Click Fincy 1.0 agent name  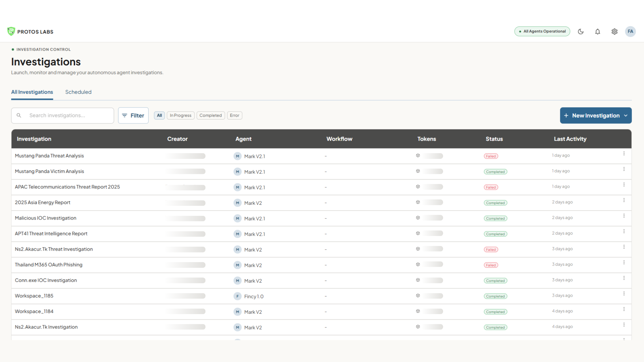(x=254, y=296)
